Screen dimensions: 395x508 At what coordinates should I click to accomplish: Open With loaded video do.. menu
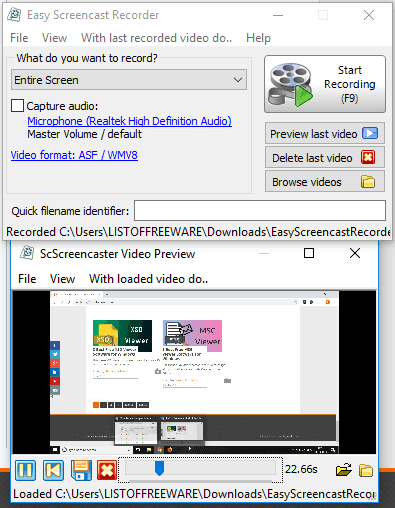(x=148, y=279)
